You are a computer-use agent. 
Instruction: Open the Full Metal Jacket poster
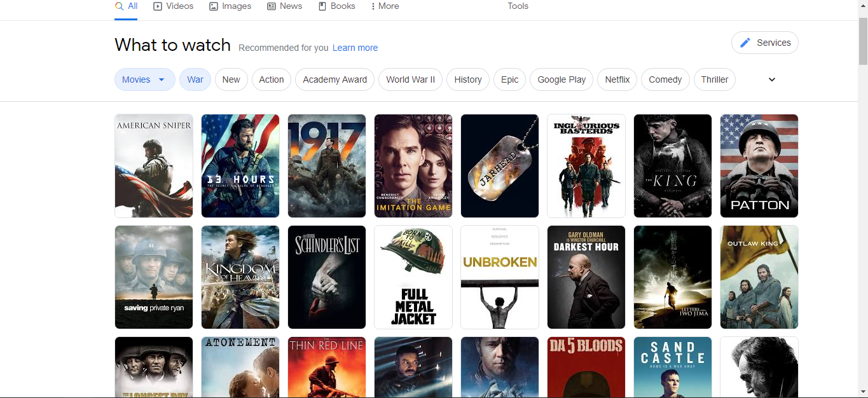point(413,277)
